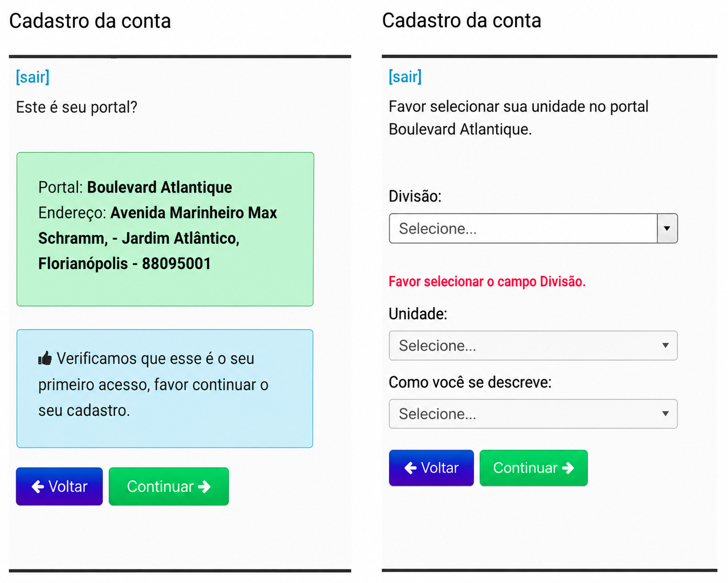
Task: Click the green Boulevard Atlantique portal info box
Action: 165,229
